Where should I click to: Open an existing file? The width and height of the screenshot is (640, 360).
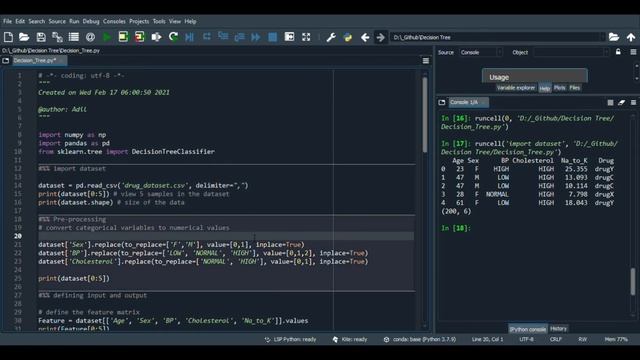[24, 37]
